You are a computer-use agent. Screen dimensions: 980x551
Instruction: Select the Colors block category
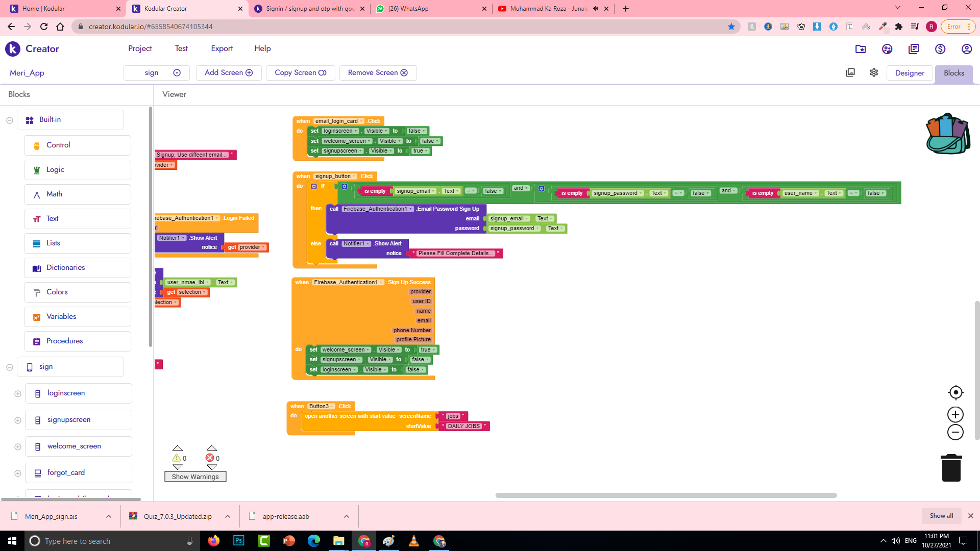pos(57,292)
